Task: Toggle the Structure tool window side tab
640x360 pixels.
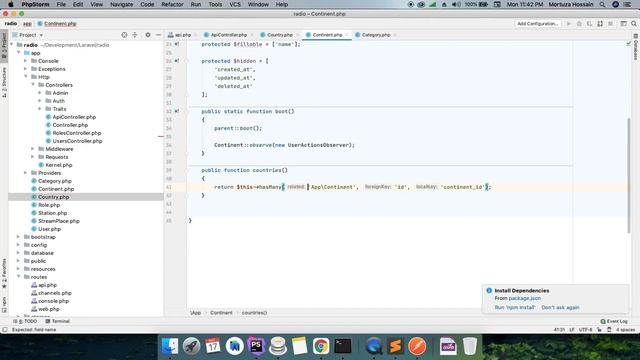Action: (x=4, y=82)
